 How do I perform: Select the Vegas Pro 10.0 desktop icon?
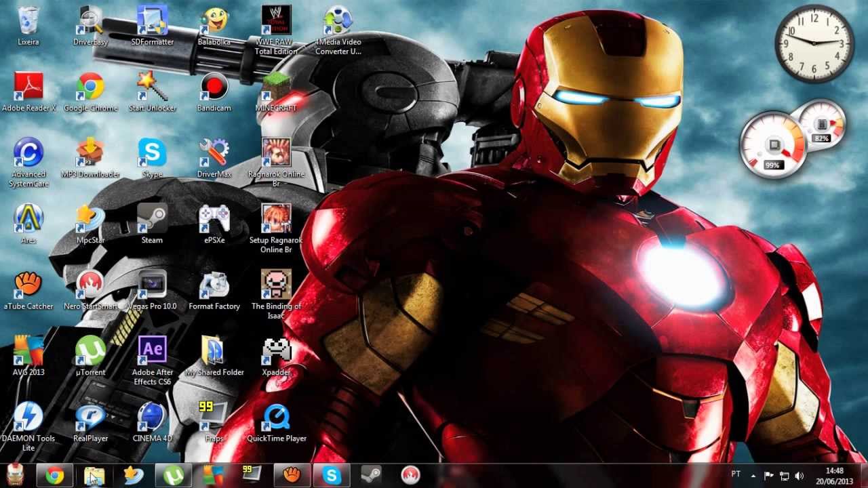tap(153, 291)
